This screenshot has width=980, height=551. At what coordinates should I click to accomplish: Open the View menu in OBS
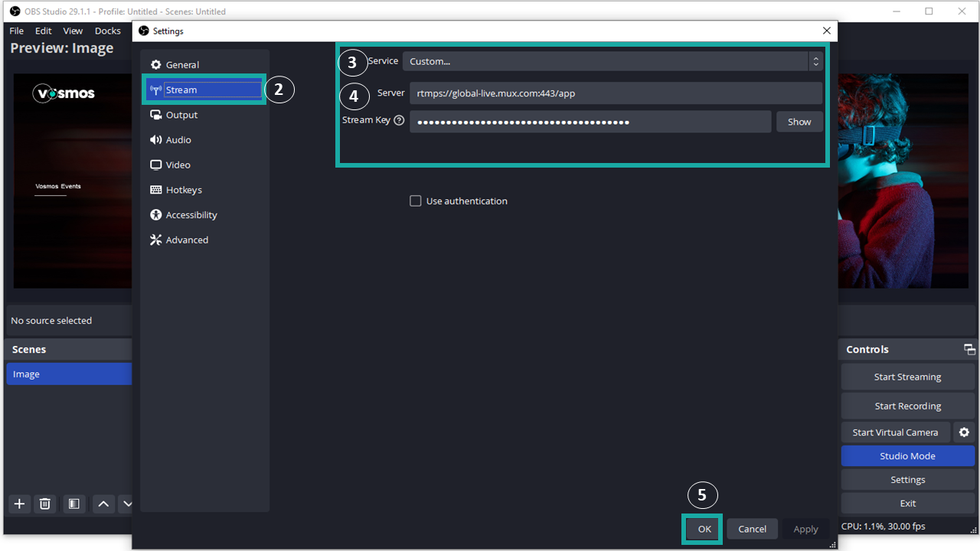point(73,31)
